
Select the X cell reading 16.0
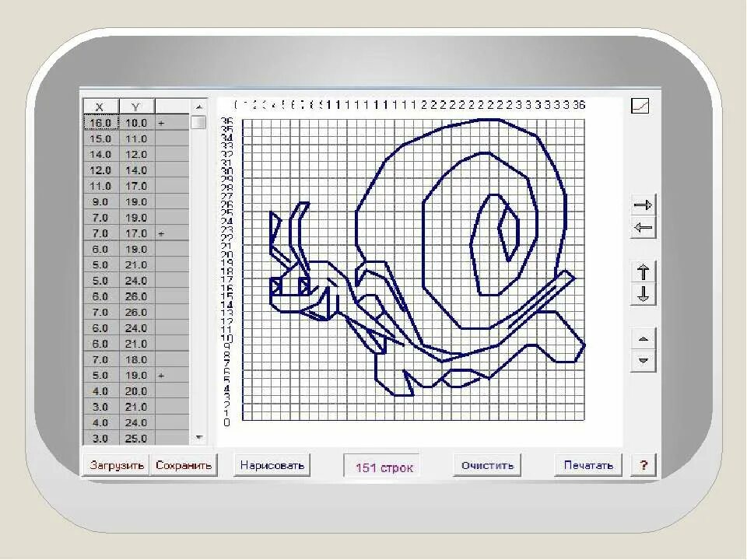click(101, 123)
